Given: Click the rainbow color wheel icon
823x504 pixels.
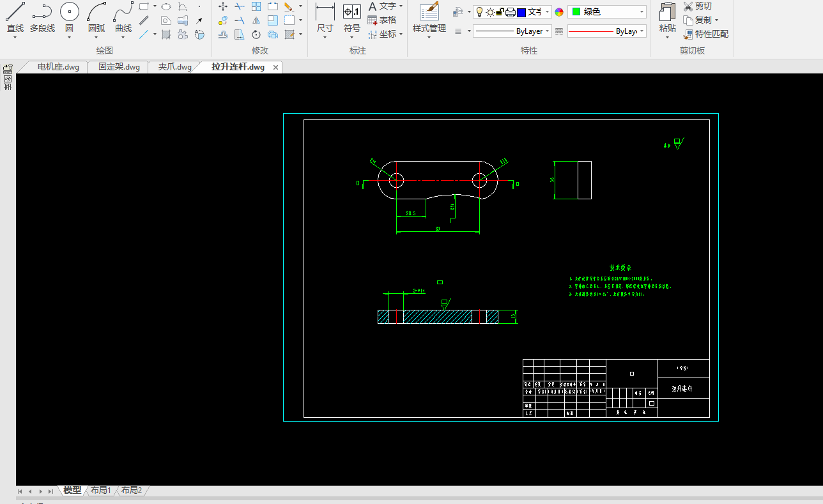Looking at the screenshot, I should pos(559,12).
